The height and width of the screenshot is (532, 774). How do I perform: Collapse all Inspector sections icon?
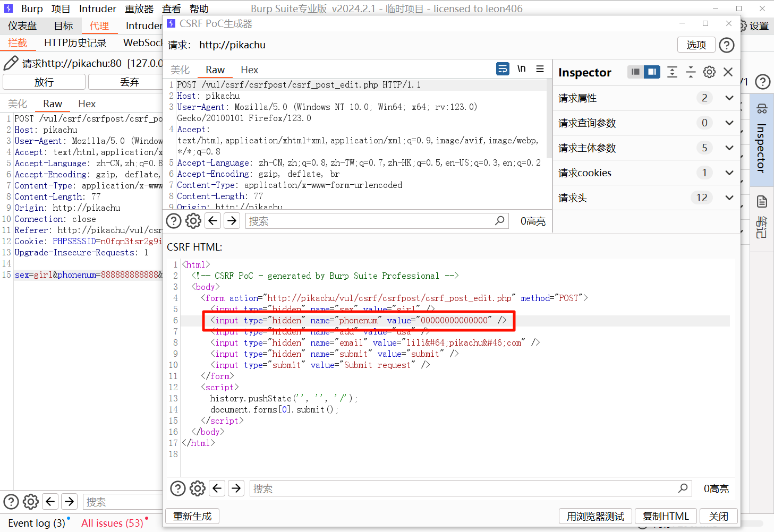[x=691, y=72]
